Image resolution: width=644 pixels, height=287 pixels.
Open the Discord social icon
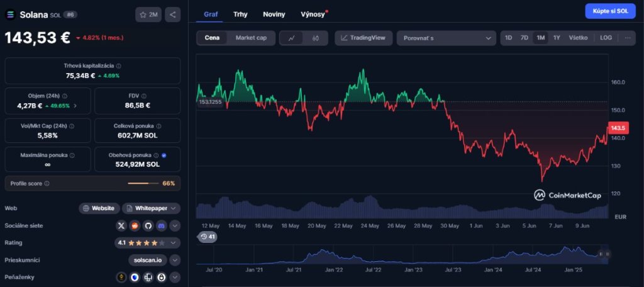(x=161, y=225)
